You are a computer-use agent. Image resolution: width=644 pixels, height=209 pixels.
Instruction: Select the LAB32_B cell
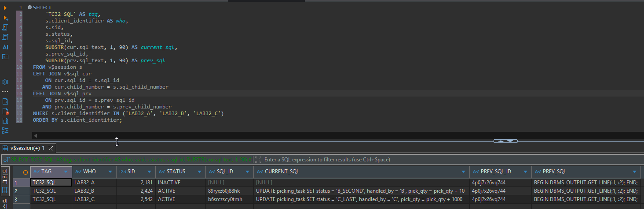coord(94,191)
